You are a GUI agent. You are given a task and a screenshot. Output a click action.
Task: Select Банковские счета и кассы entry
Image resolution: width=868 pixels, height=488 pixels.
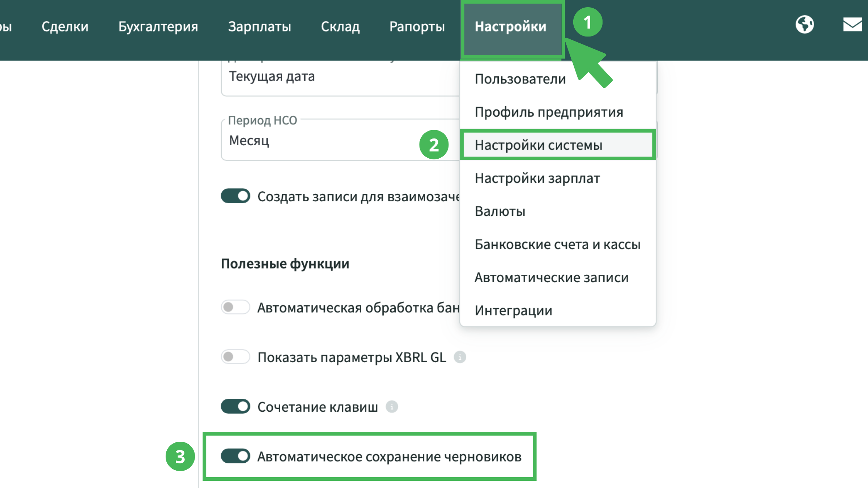pos(557,244)
